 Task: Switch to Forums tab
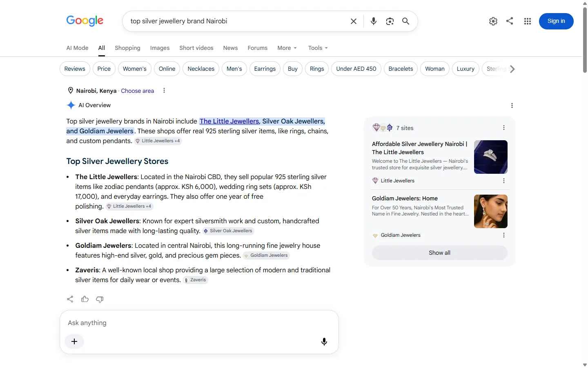coord(258,48)
